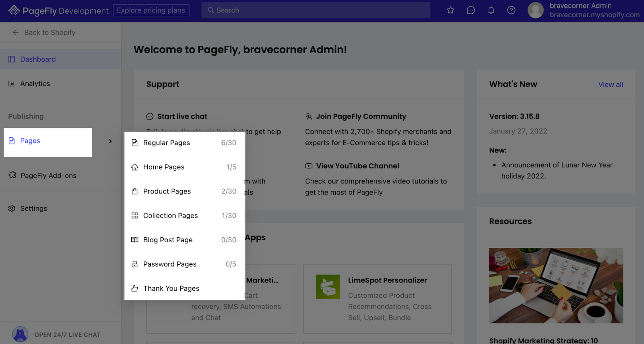The height and width of the screenshot is (344, 644).
Task: Click Join PageFly Community link
Action: point(361,116)
